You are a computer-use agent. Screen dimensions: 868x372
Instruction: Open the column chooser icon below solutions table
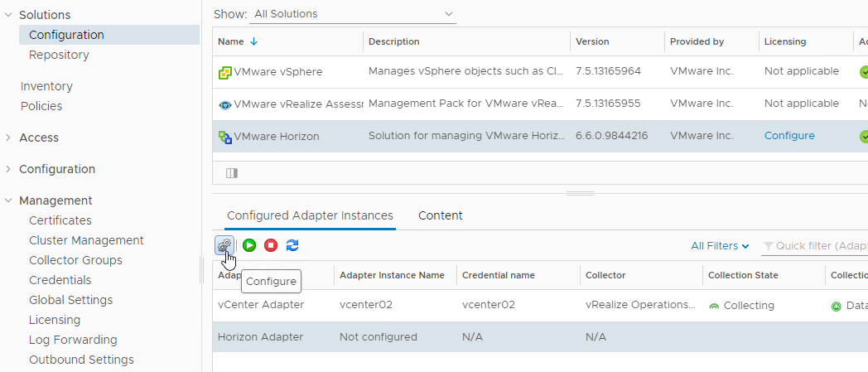[x=232, y=173]
